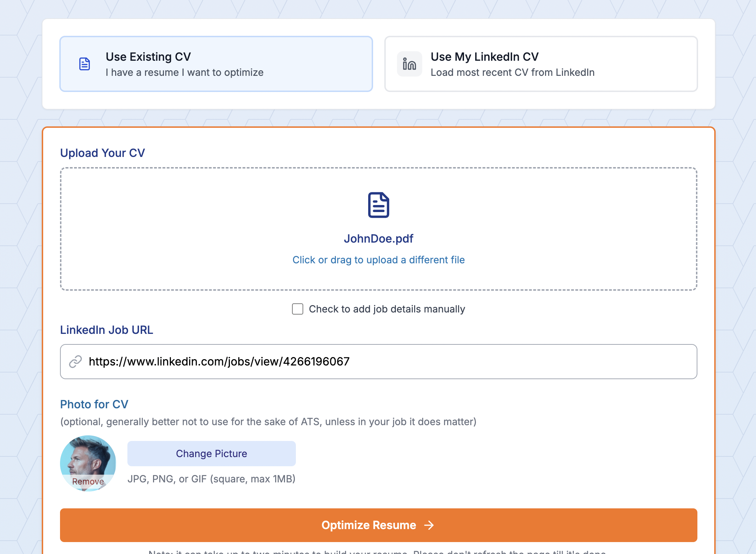Check the add job details manually checkbox
Image resolution: width=756 pixels, height=554 pixels.
pyautogui.click(x=298, y=309)
